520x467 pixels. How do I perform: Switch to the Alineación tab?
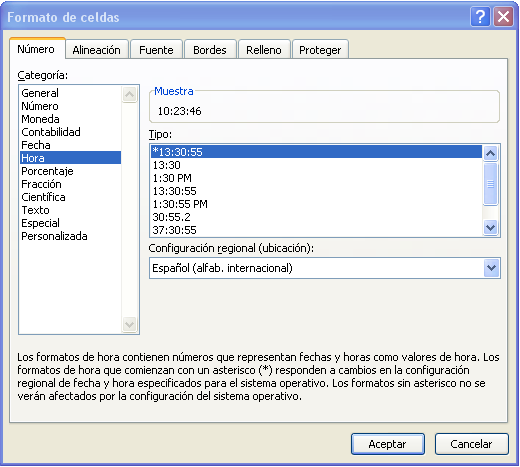tap(97, 50)
